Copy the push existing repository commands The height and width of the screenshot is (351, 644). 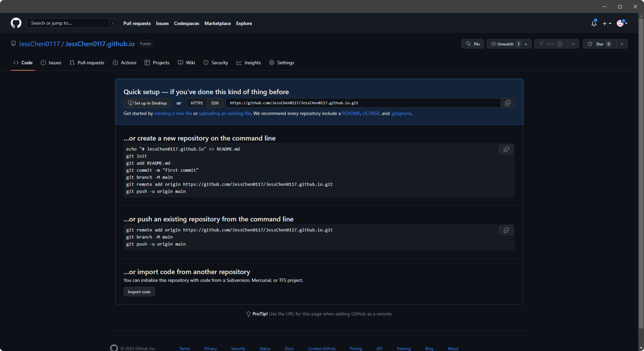coord(506,230)
